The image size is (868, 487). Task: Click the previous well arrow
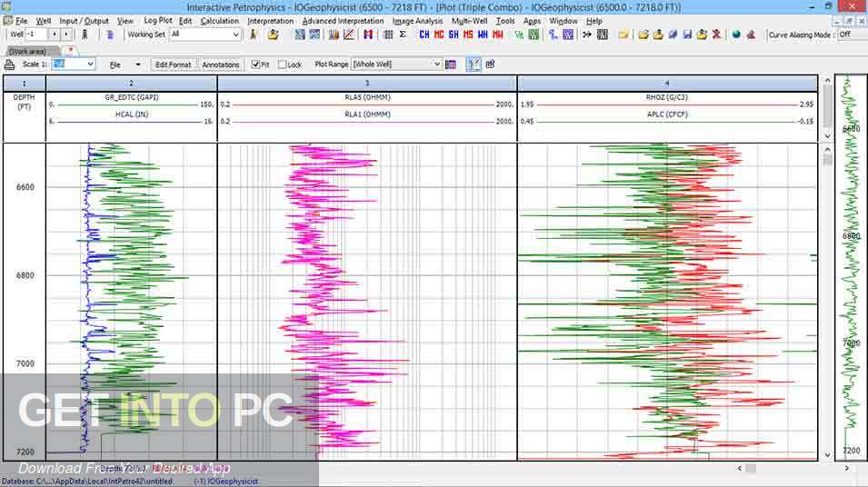[x=54, y=35]
